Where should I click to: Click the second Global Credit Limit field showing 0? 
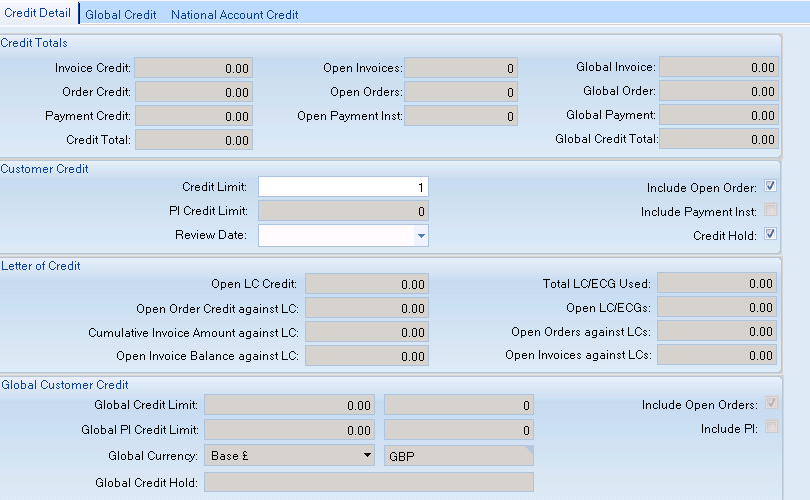point(459,405)
